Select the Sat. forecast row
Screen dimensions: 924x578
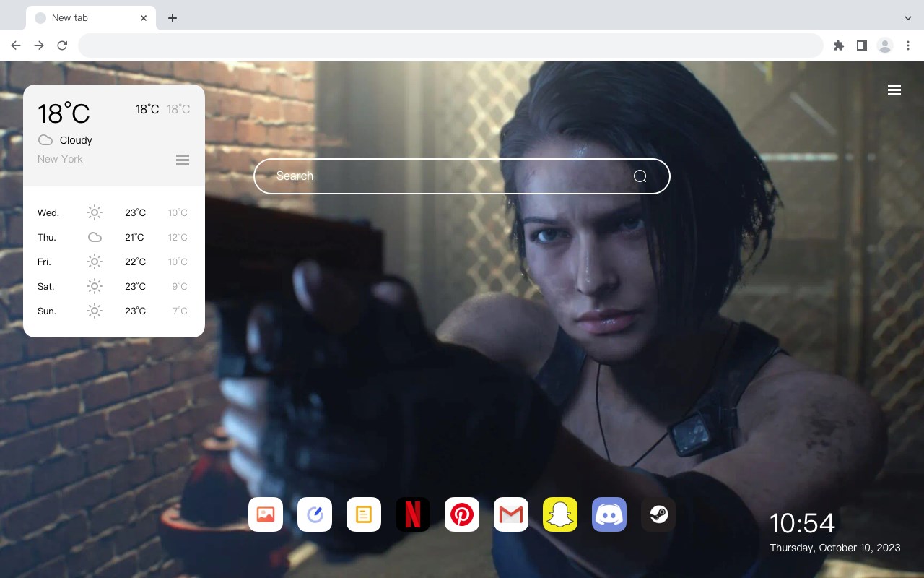tap(114, 286)
